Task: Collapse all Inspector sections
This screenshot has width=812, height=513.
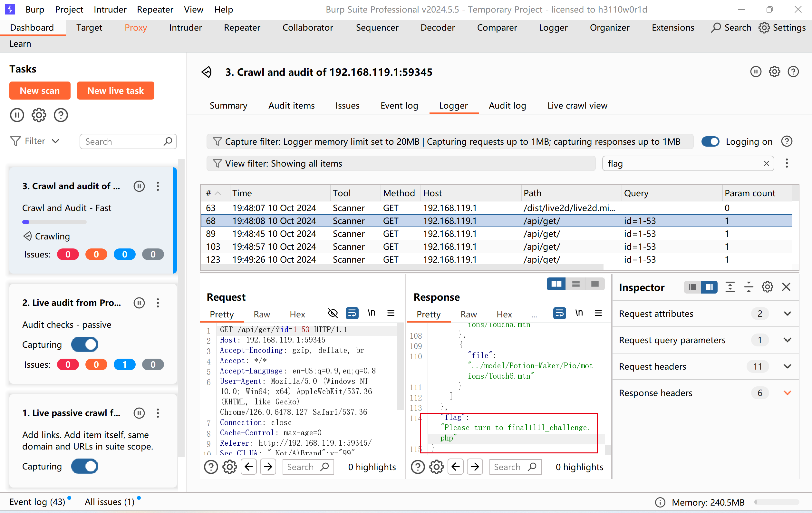Action: click(x=749, y=287)
